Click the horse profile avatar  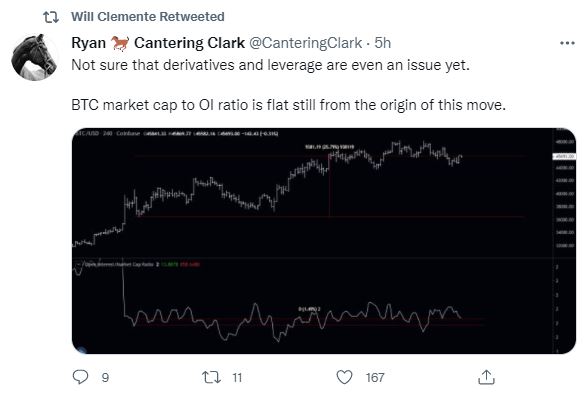34,57
